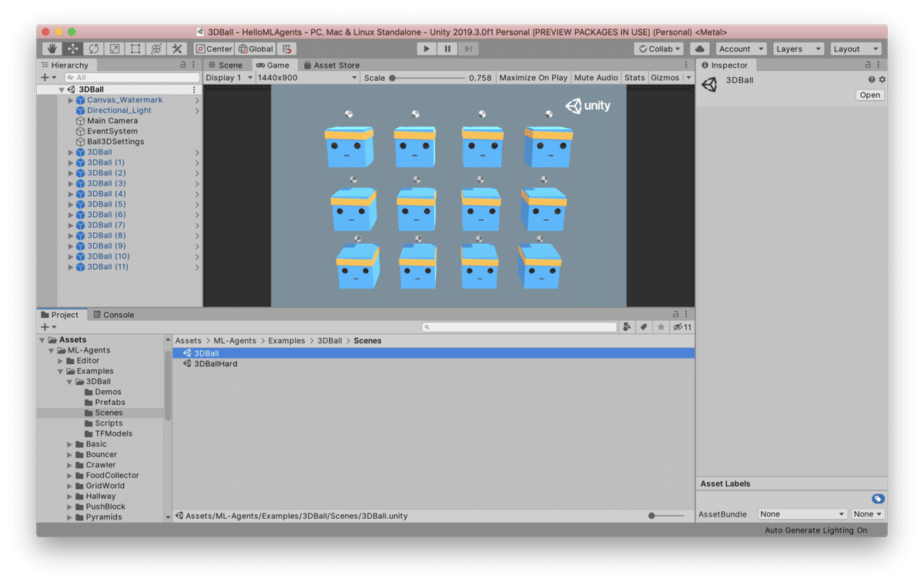Open the Gizmos dropdown arrow

[x=688, y=78]
